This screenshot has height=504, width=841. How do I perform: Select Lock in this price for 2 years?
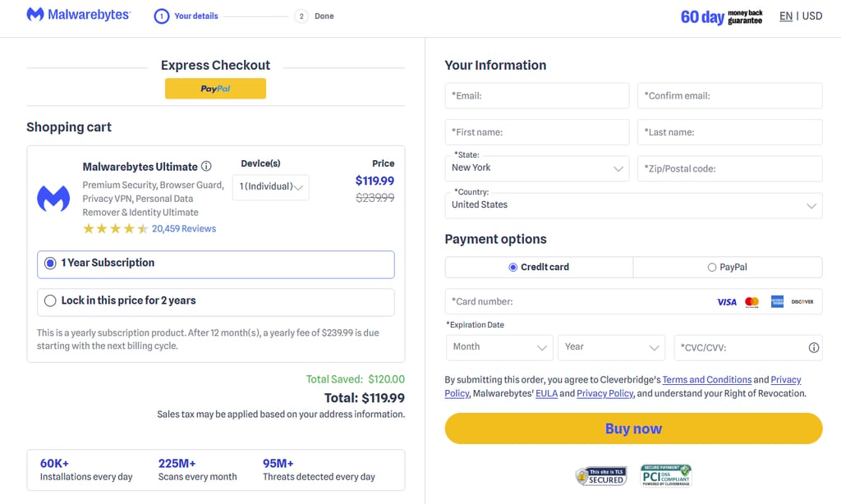216,302
